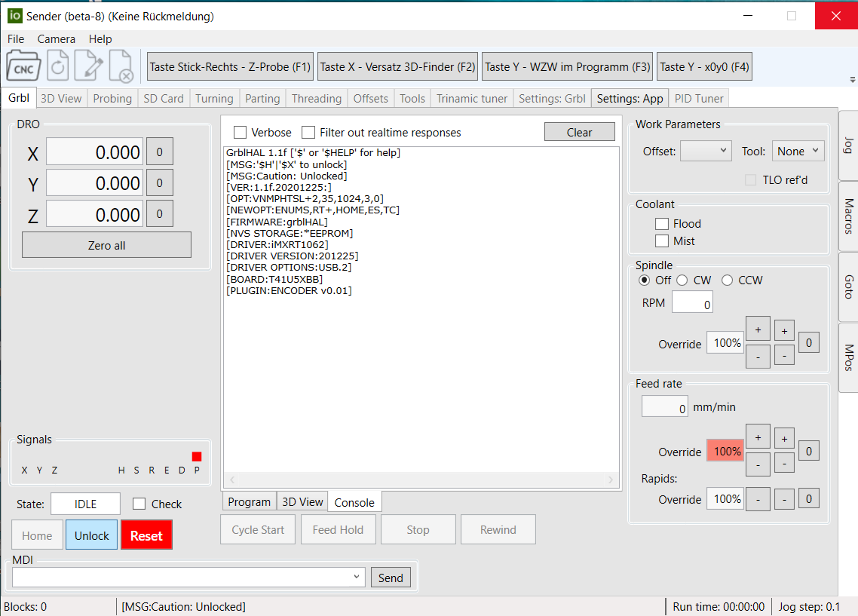Enable the Verbose checkbox
This screenshot has width=858, height=616.
241,133
